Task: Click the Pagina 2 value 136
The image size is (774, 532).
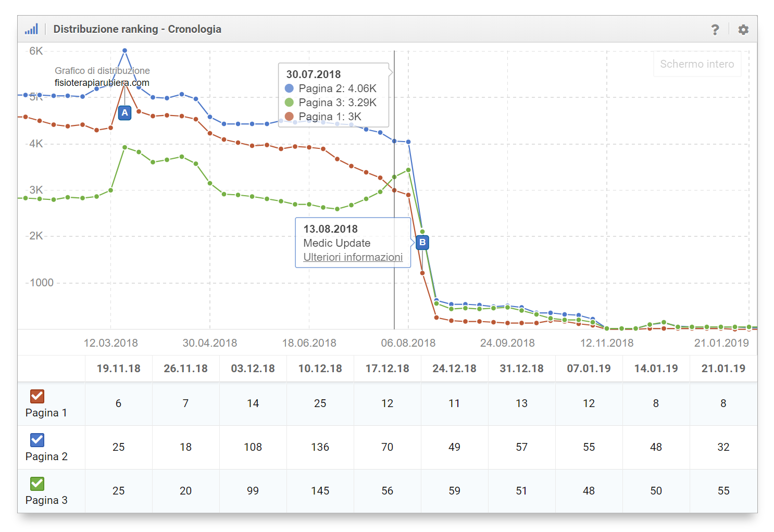Action: [320, 447]
